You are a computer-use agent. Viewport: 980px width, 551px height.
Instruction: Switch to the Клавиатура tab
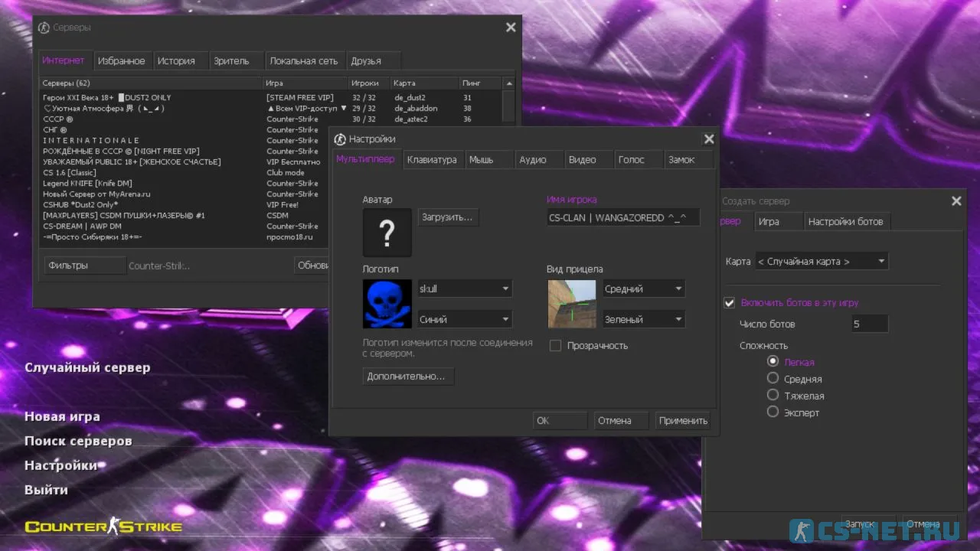pyautogui.click(x=432, y=160)
